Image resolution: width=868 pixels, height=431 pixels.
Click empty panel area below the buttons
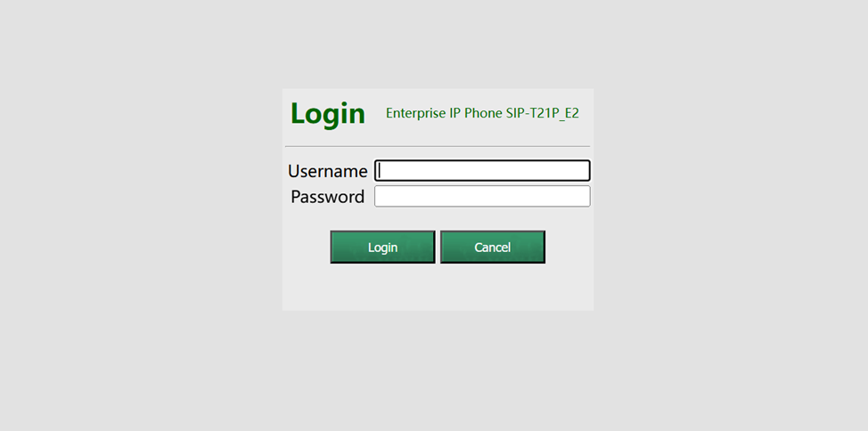438,288
